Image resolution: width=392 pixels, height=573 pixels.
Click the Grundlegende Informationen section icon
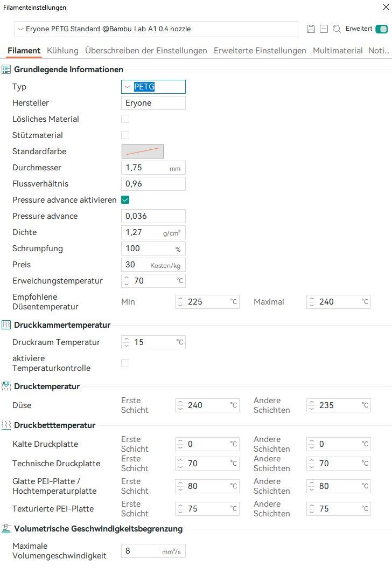6,70
